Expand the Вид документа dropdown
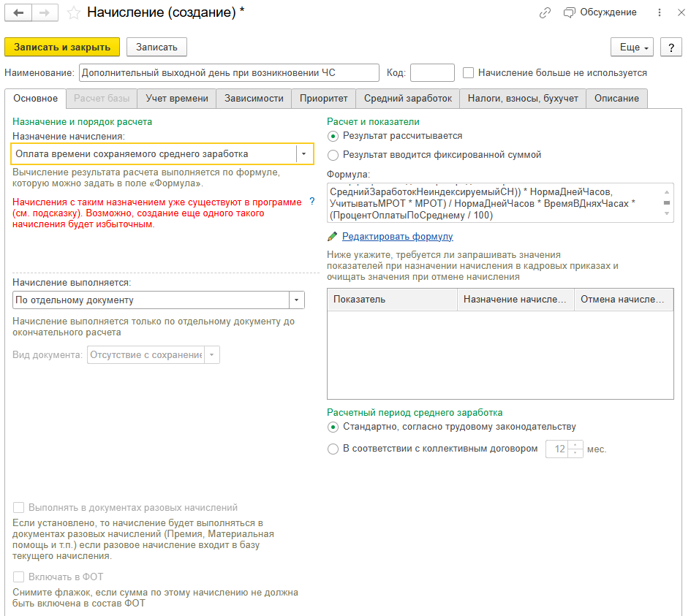The height and width of the screenshot is (616, 691). click(212, 355)
